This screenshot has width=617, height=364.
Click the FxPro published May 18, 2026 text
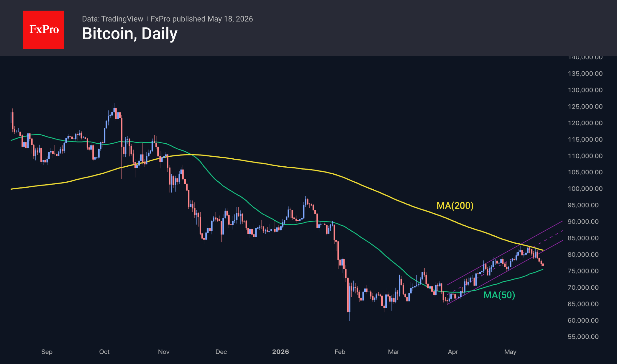202,19
